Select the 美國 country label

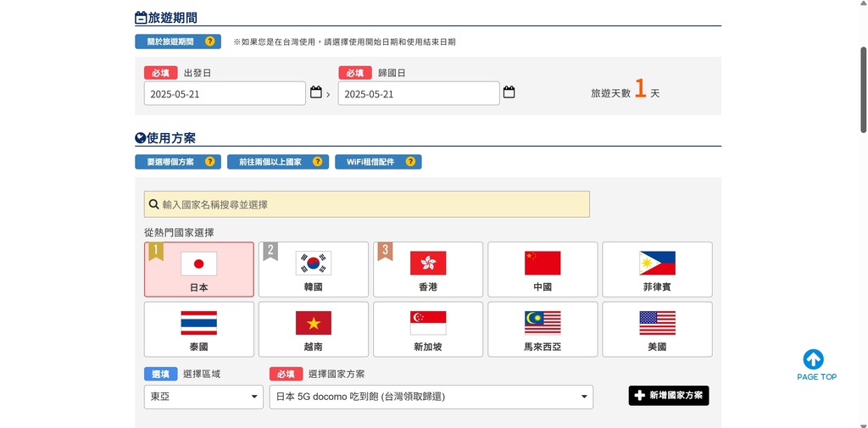(x=657, y=347)
